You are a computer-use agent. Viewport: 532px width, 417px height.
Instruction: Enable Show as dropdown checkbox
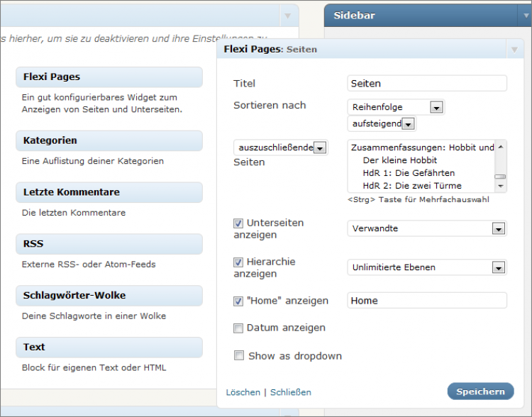[x=239, y=356]
